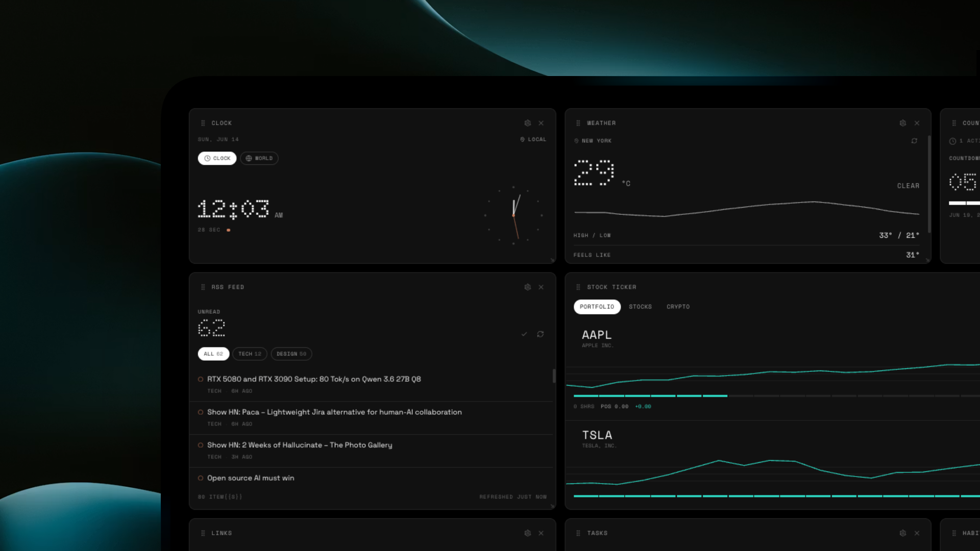The height and width of the screenshot is (551, 980).
Task: Close the RSS Feed widget
Action: pyautogui.click(x=541, y=287)
